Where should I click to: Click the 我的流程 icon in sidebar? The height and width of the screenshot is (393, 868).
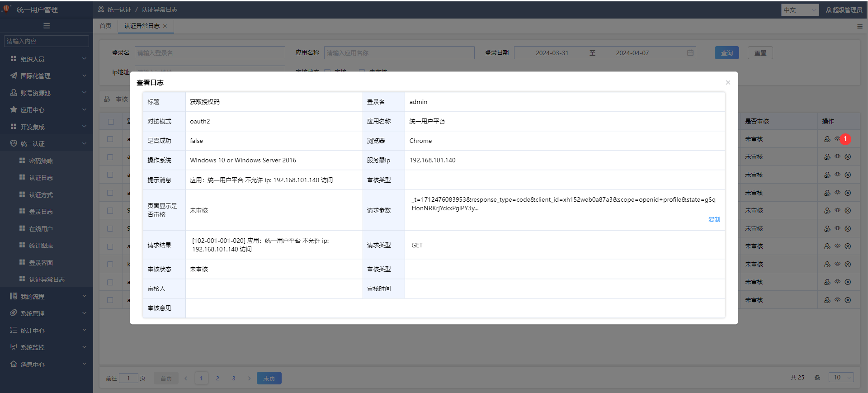click(14, 296)
